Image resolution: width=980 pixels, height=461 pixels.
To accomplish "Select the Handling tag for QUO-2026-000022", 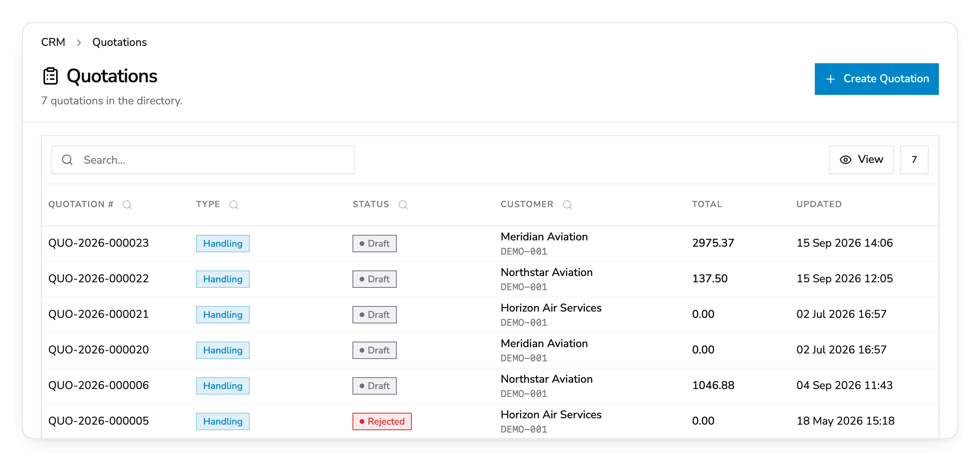I will coord(223,279).
